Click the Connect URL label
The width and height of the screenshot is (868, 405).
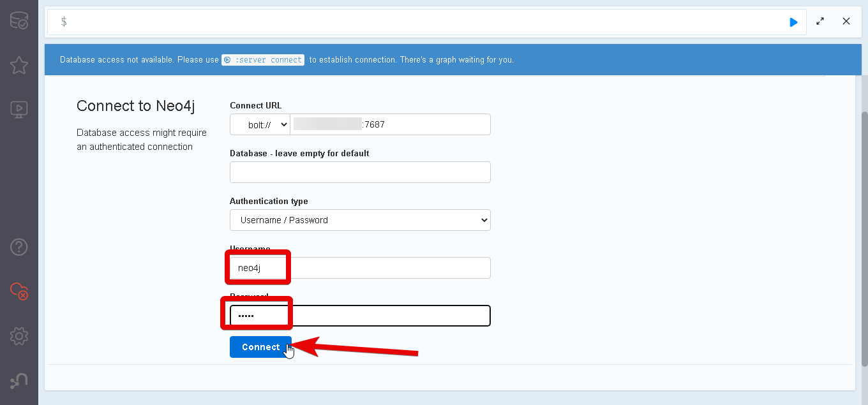click(255, 105)
